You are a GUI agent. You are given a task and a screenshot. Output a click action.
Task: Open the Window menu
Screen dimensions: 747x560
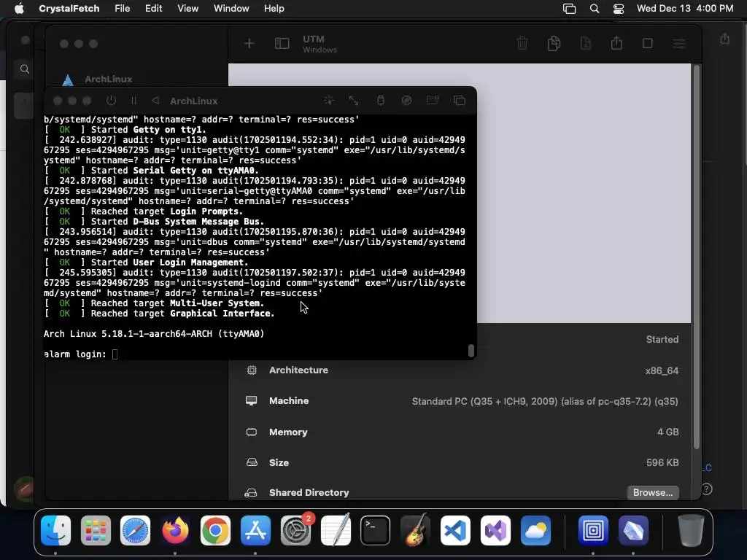(231, 9)
